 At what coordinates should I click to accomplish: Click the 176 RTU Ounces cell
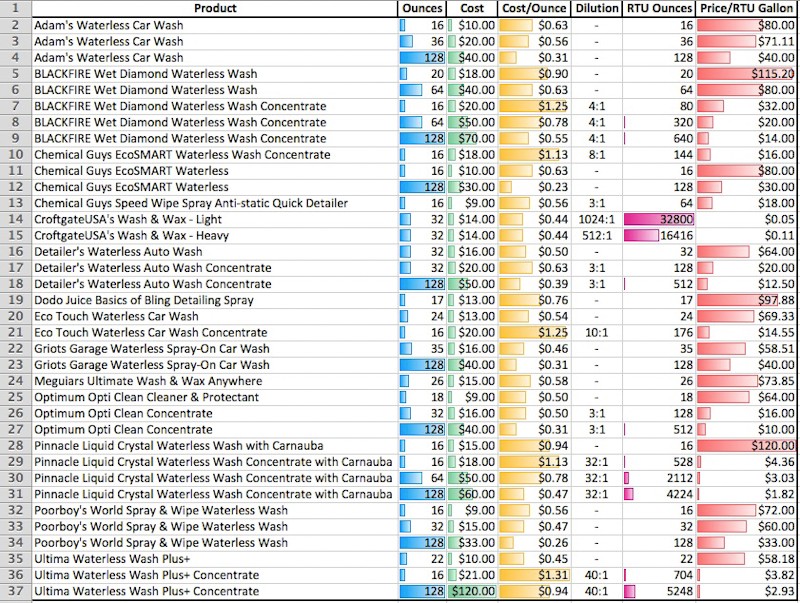pyautogui.click(x=659, y=333)
